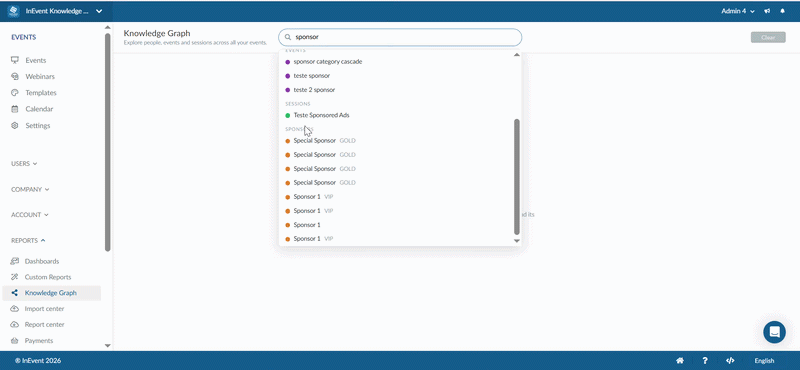This screenshot has width=800, height=370.
Task: Click the sidebar scrollbar thumb
Action: (107, 142)
